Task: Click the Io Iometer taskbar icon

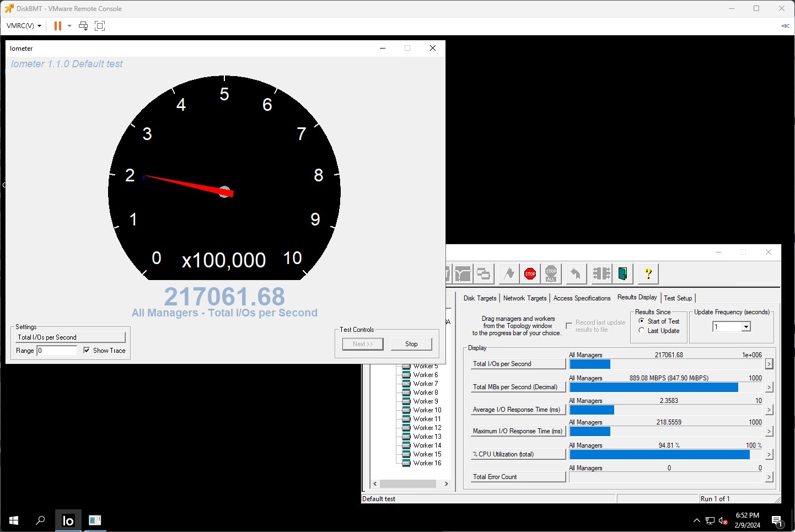Action: coord(68,520)
